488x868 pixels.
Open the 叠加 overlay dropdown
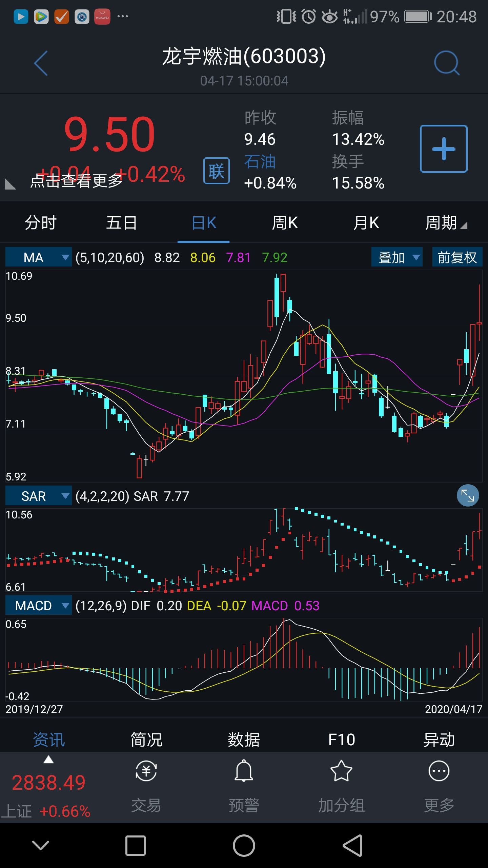point(397,257)
